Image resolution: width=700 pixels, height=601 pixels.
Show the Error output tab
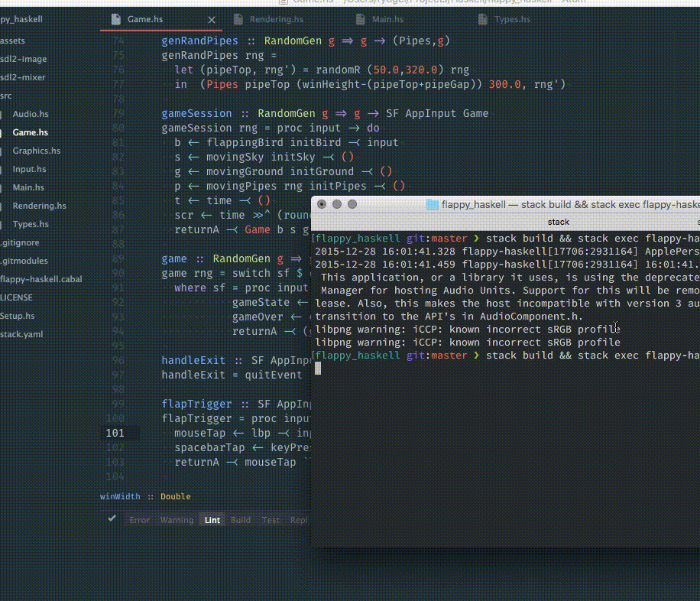139,520
